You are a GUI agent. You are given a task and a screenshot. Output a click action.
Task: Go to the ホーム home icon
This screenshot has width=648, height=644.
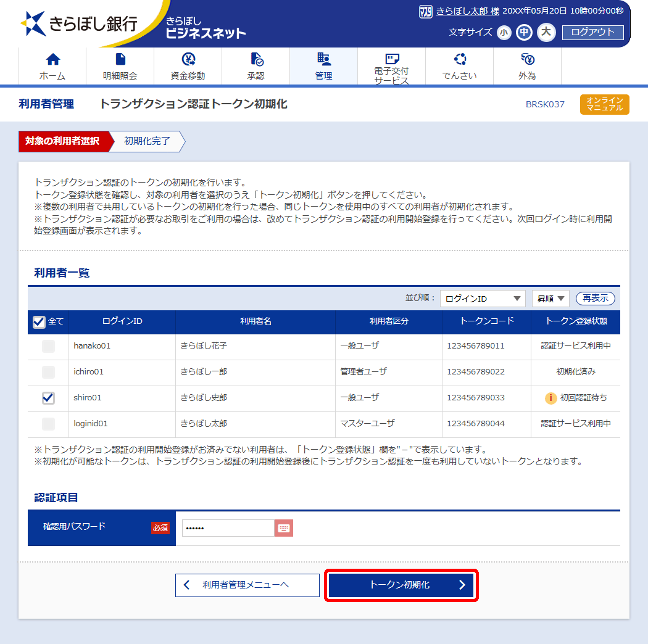52,59
